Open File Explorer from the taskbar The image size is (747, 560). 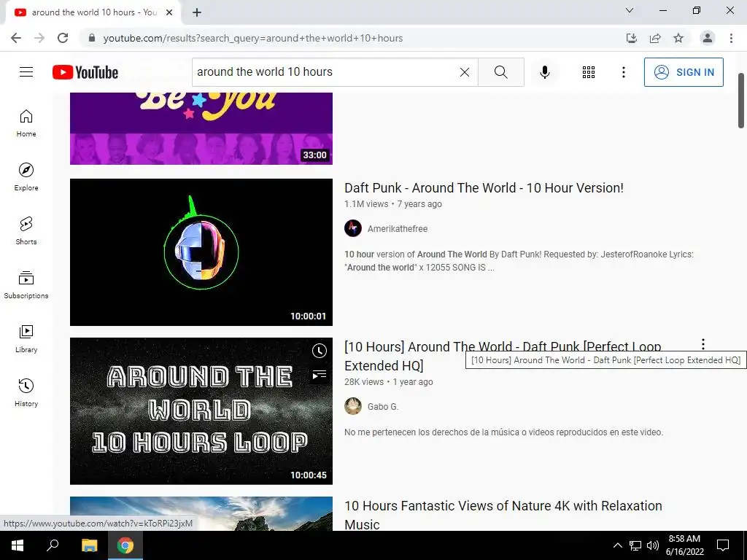pyautogui.click(x=89, y=545)
